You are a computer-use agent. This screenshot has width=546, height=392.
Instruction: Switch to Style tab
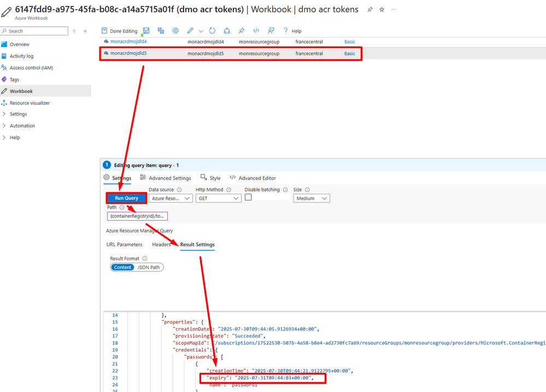210,178
